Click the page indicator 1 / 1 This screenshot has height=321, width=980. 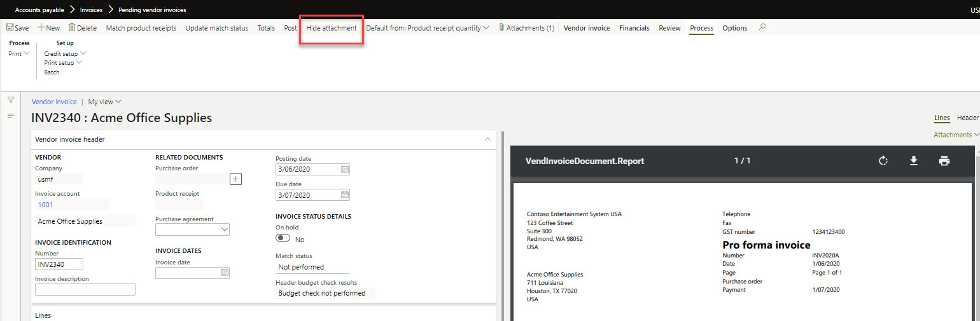pyautogui.click(x=743, y=161)
